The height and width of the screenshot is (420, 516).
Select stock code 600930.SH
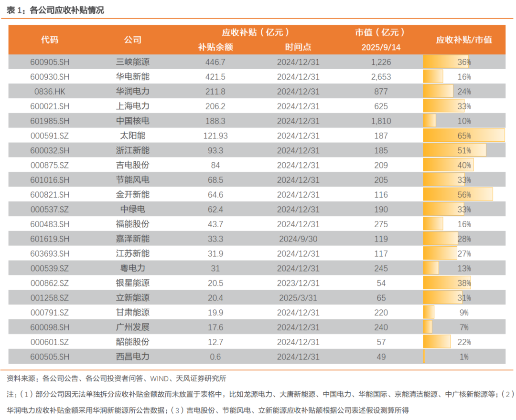pos(50,77)
